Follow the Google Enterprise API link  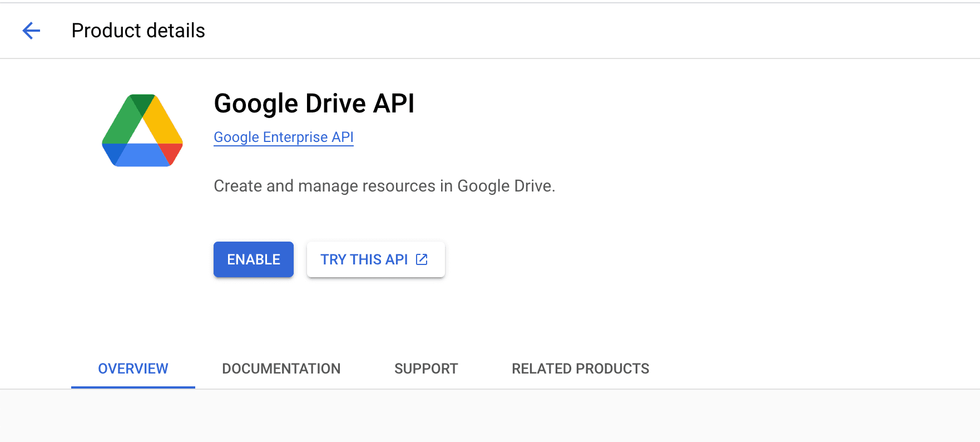(284, 137)
